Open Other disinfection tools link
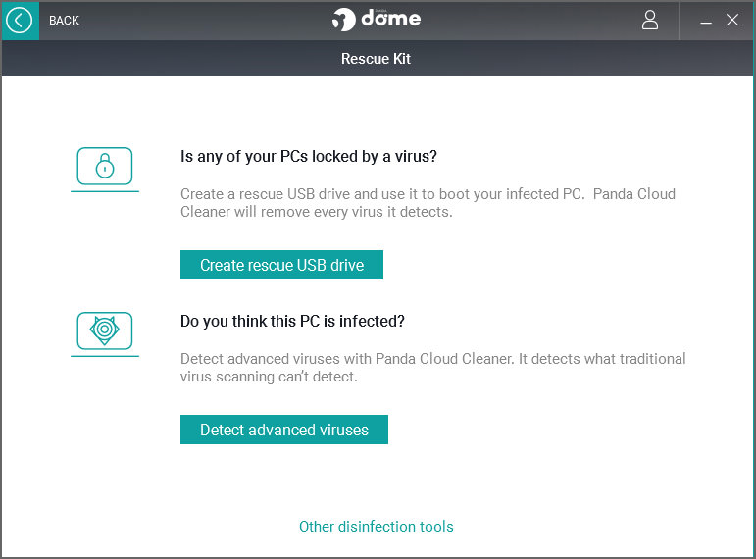Image resolution: width=756 pixels, height=559 pixels. click(x=377, y=527)
